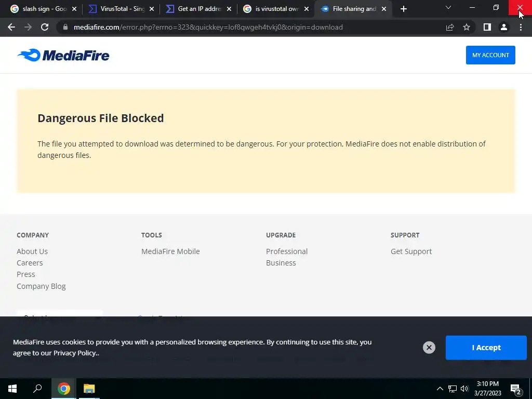Open the Windows Start menu
This screenshot has width=532, height=399.
click(12, 389)
